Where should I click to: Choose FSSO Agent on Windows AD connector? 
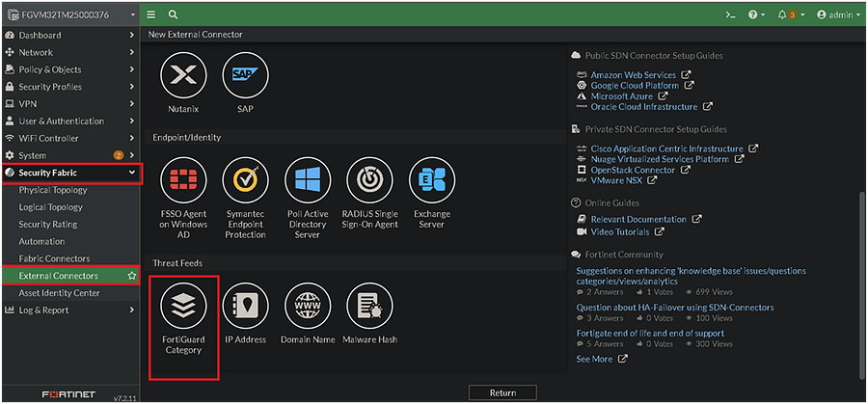(x=183, y=180)
